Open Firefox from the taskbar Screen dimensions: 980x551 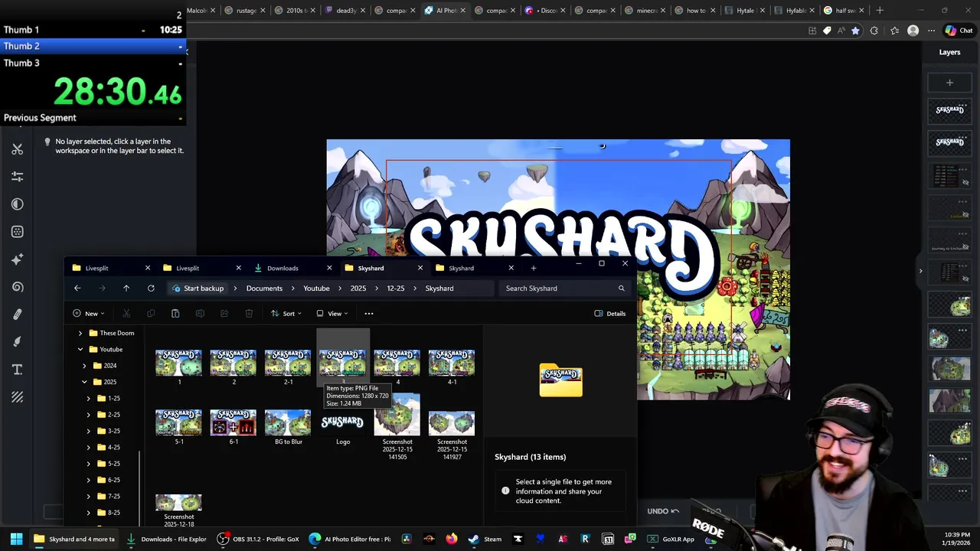452,539
